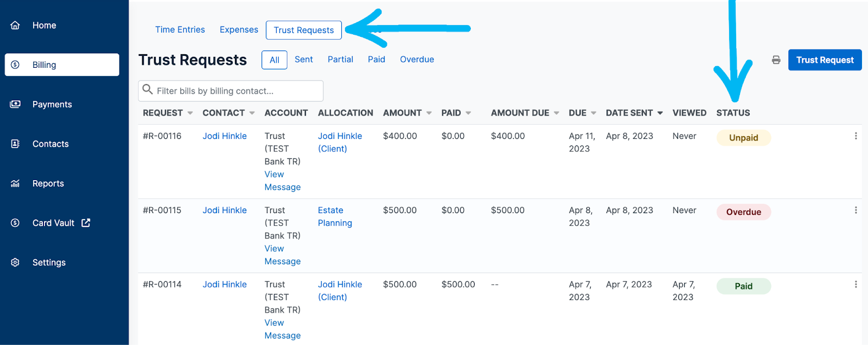Select the Partial filter tab
Image resolution: width=868 pixels, height=345 pixels.
tap(340, 60)
